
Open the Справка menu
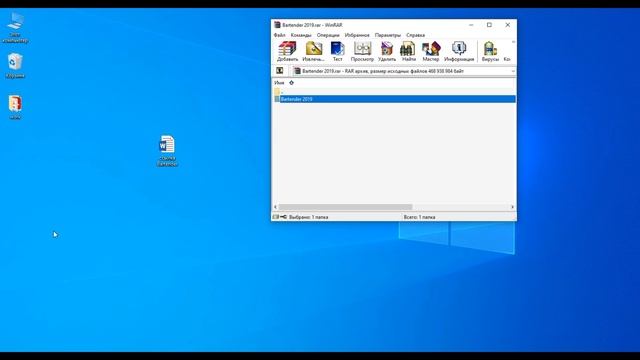point(416,36)
